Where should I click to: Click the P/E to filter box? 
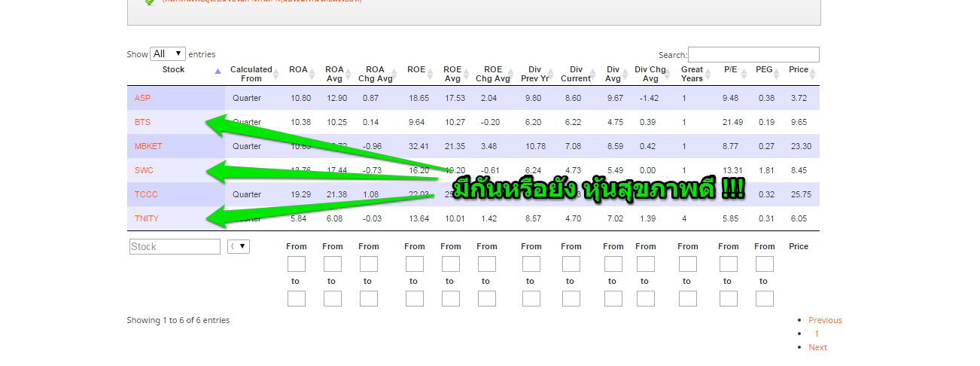pos(729,299)
